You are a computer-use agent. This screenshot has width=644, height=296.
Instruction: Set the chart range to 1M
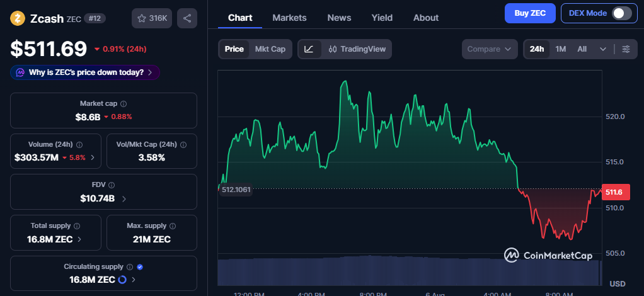coord(561,49)
